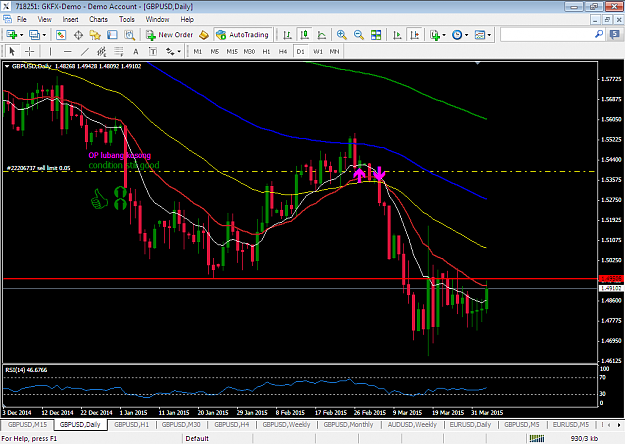
Task: Open the Window menu
Action: [157, 19]
